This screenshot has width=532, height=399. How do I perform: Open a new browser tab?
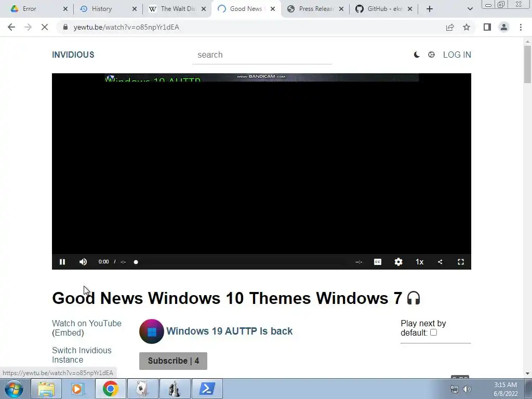tap(430, 9)
